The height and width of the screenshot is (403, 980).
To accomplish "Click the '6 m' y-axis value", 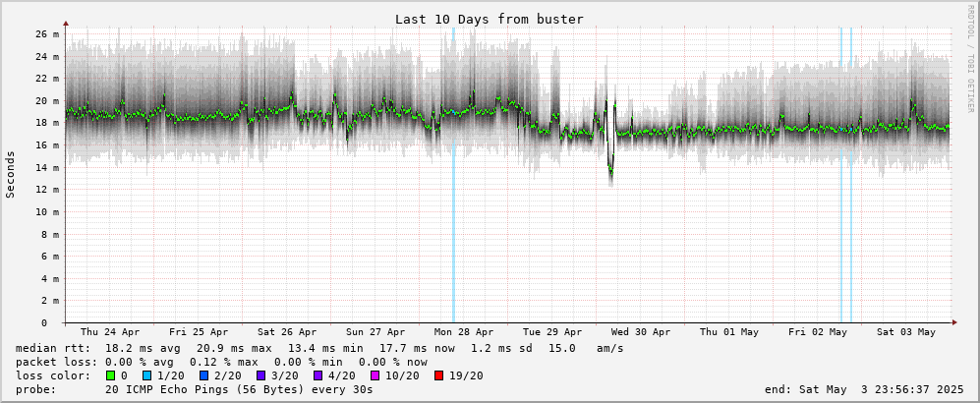I will point(49,257).
